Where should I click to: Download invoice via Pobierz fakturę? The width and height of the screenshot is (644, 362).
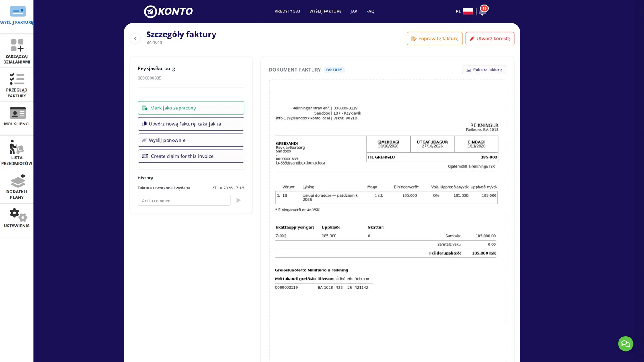(484, 70)
